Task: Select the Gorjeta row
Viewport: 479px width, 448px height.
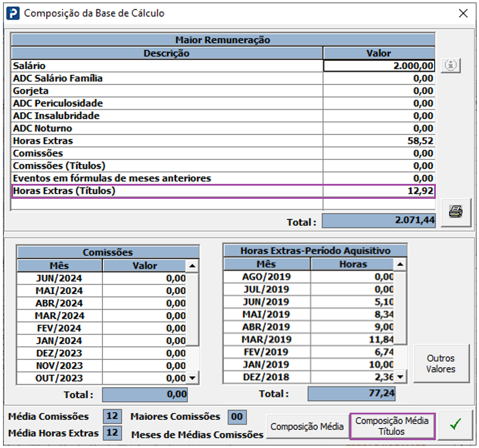Action: point(223,91)
